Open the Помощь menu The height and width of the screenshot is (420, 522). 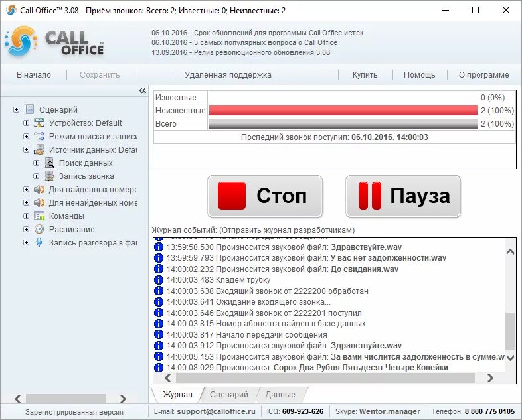click(419, 75)
